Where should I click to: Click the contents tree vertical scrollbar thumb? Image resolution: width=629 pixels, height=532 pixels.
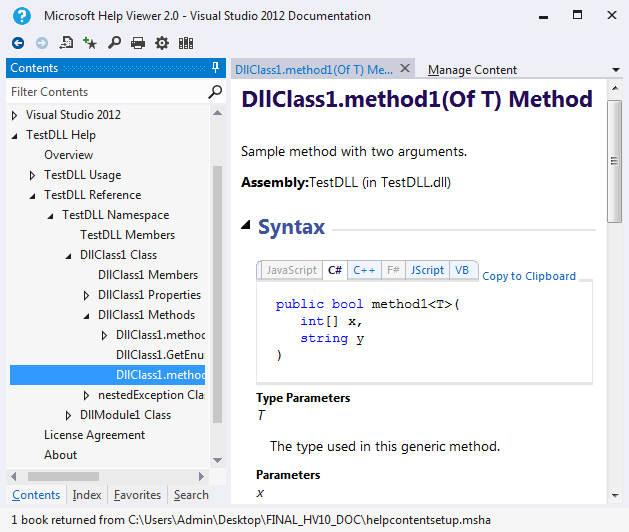point(217,294)
